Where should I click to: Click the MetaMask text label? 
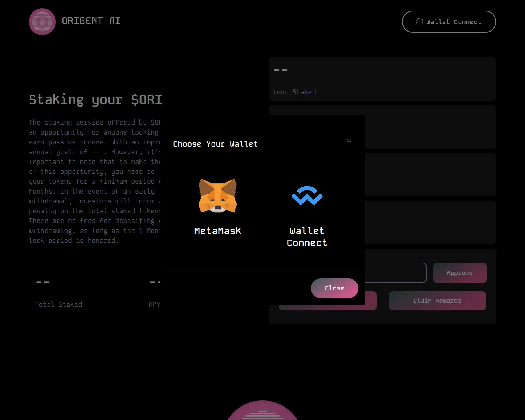[x=217, y=231]
